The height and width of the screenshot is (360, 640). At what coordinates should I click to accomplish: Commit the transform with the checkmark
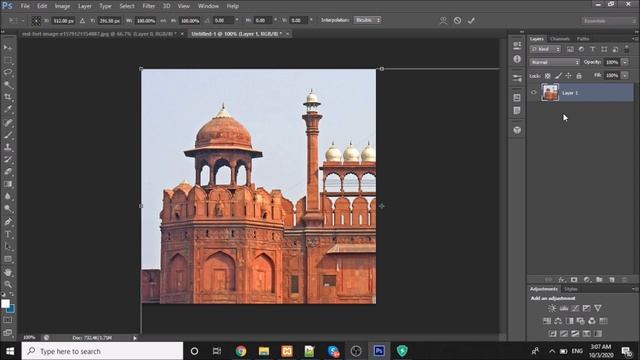471,20
